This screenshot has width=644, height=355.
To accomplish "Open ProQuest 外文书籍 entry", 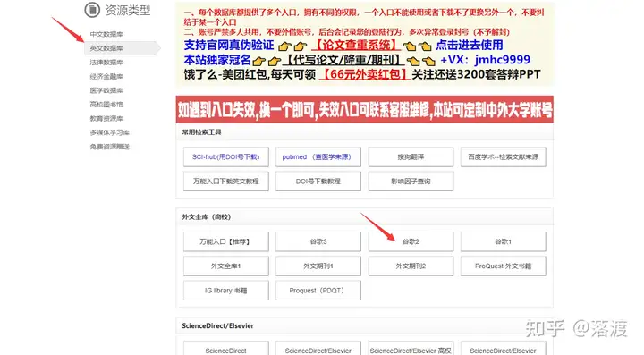I will (x=503, y=266).
